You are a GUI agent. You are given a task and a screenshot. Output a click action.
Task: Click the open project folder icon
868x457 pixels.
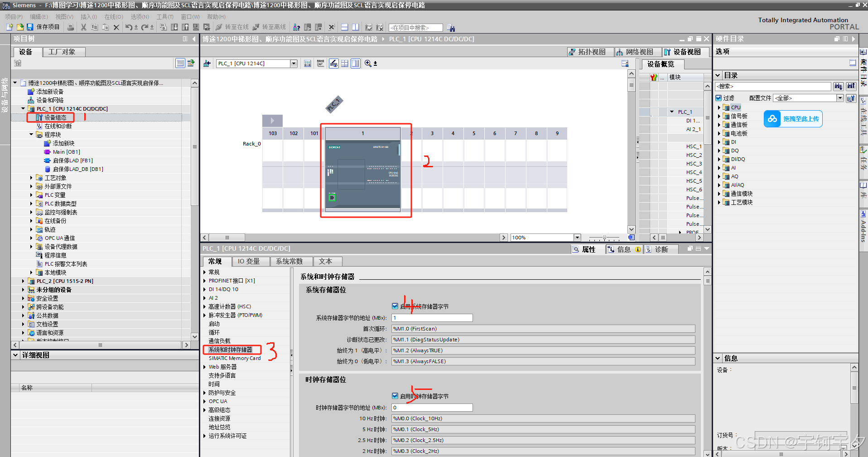click(20, 27)
